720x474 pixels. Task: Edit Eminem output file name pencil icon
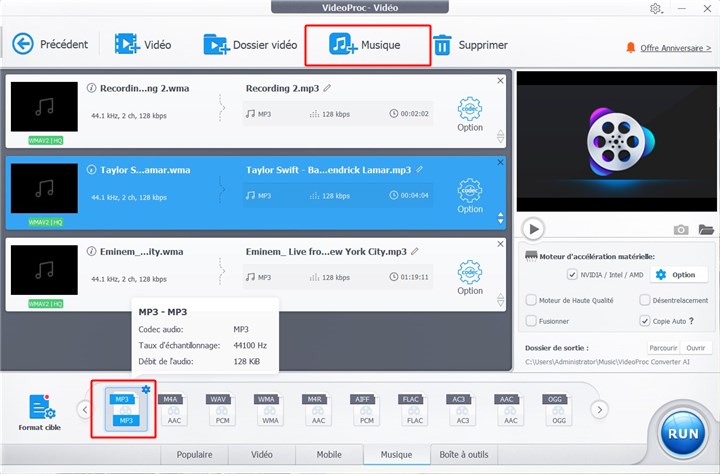pos(415,251)
